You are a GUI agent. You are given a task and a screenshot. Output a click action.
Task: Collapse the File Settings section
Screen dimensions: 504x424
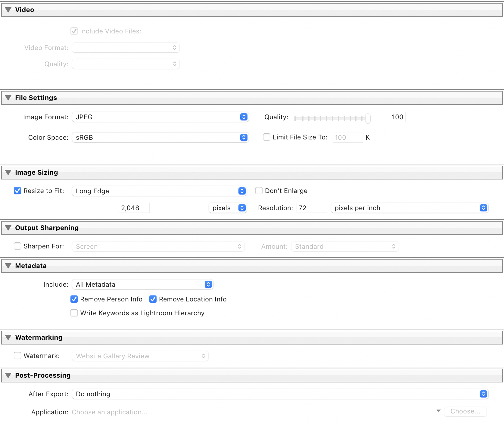click(x=8, y=98)
